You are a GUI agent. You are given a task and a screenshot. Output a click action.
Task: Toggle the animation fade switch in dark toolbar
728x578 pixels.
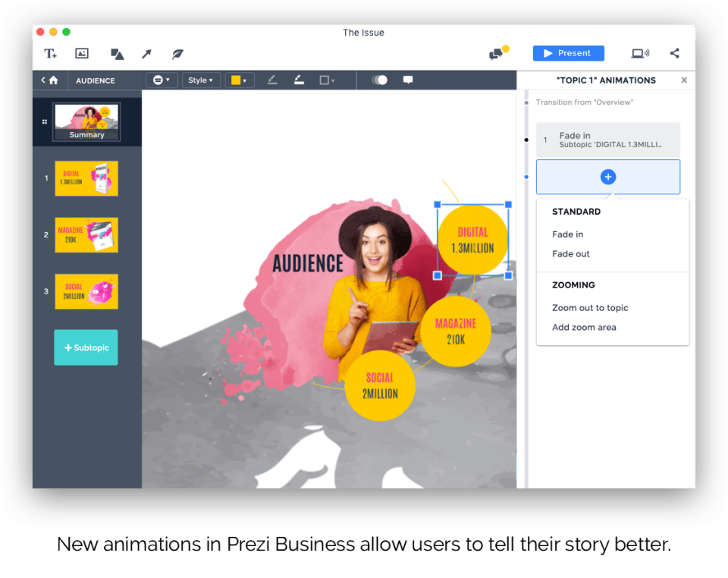click(379, 80)
